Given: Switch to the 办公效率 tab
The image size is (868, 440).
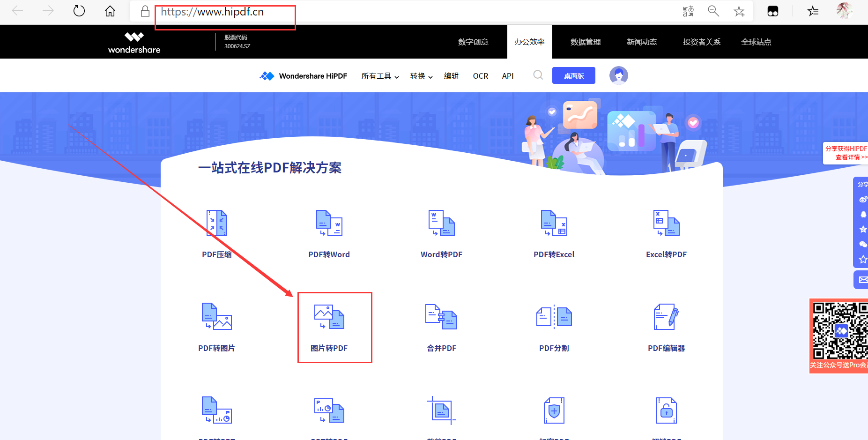Looking at the screenshot, I should 529,42.
